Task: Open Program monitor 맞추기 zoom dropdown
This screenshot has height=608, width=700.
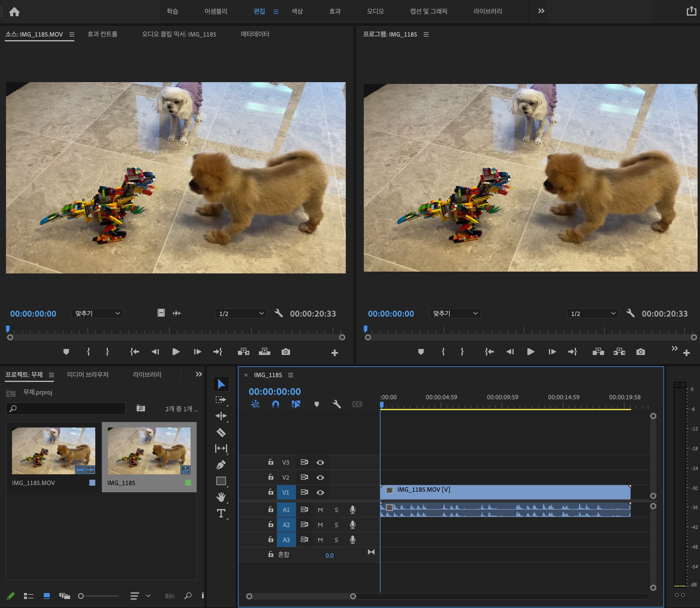Action: (x=455, y=314)
